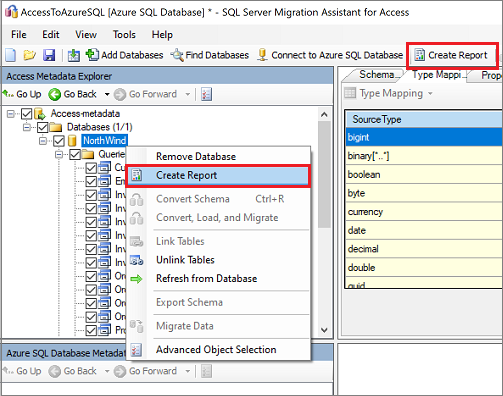Click Go Up in Access Metadata Explorer
This screenshot has height=396, width=503.
[x=22, y=94]
